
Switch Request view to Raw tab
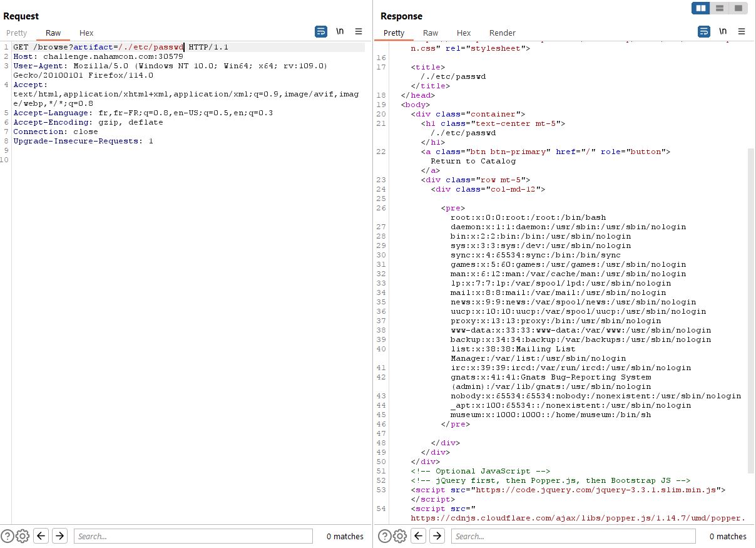point(53,33)
